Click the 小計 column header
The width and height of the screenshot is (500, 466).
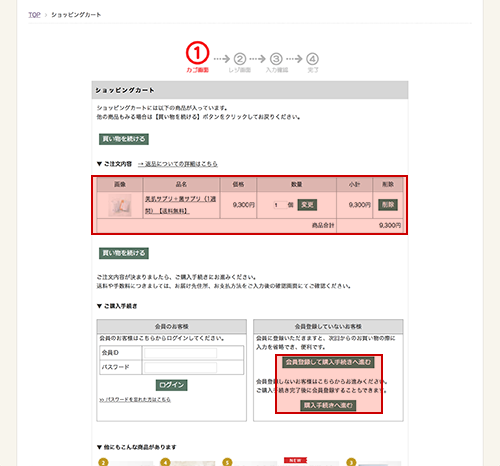point(354,184)
